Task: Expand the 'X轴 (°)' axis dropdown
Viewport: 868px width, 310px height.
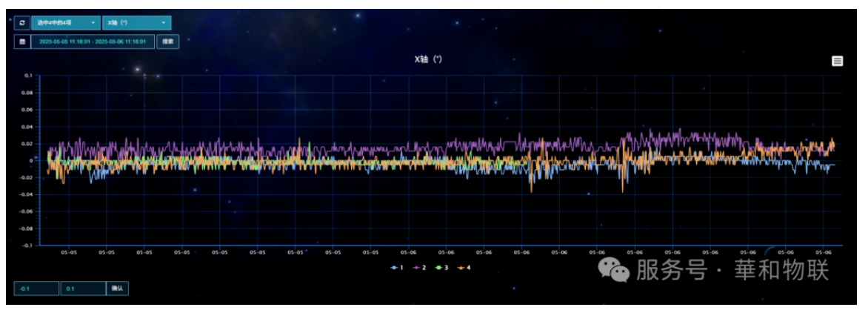Action: point(136,23)
